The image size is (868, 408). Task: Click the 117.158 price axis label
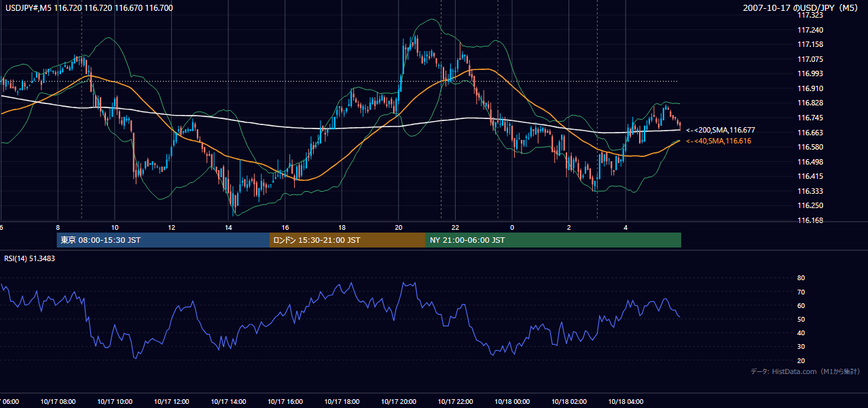pos(810,44)
